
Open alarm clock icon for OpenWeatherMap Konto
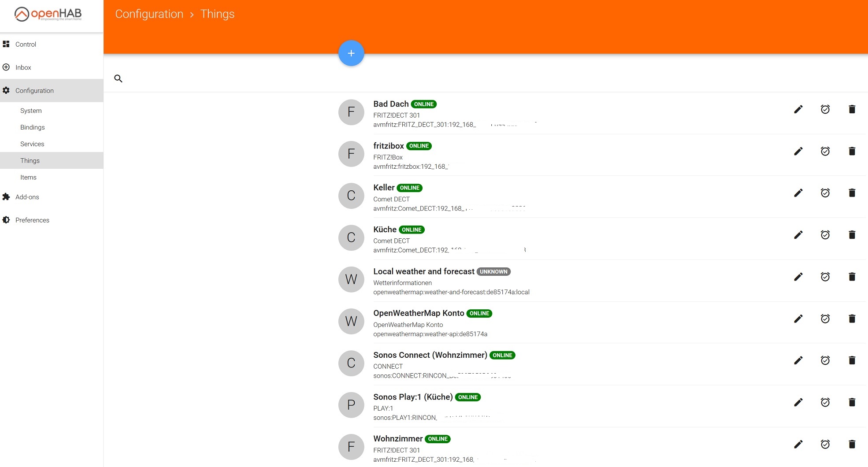(x=825, y=319)
